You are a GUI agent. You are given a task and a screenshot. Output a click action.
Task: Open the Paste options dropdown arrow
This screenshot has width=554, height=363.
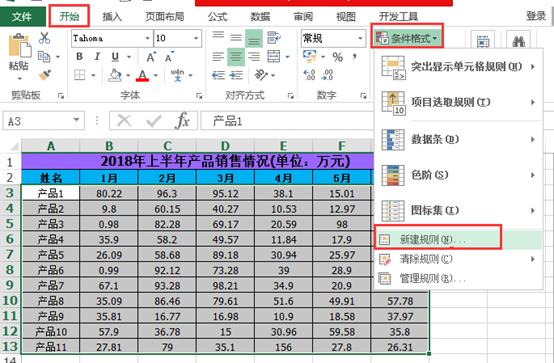[x=19, y=78]
